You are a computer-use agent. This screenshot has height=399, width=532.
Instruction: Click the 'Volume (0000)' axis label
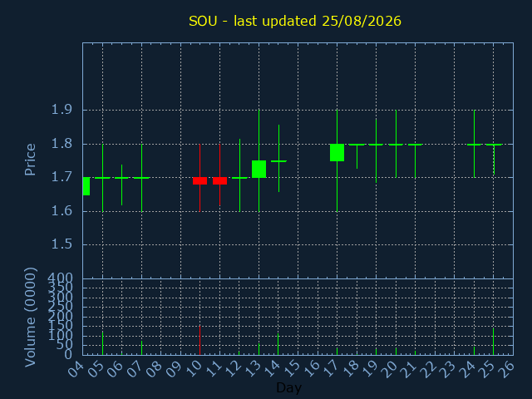[x=30, y=318]
